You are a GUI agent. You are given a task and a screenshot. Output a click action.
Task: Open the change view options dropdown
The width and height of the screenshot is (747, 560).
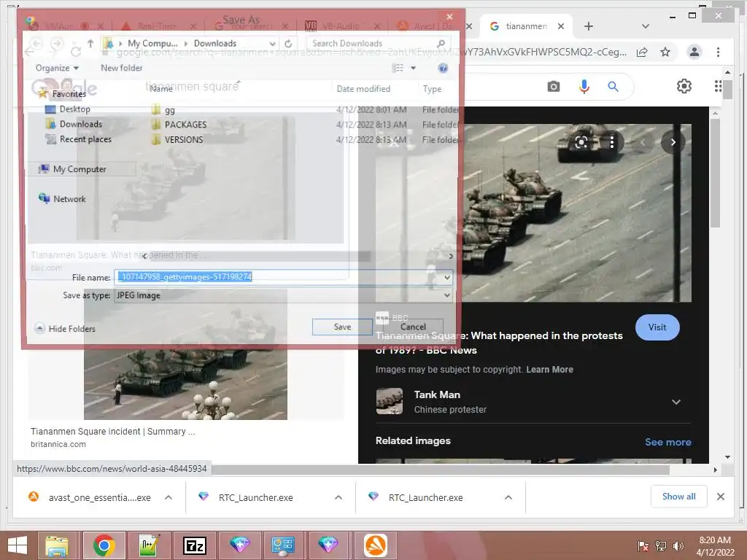point(413,68)
